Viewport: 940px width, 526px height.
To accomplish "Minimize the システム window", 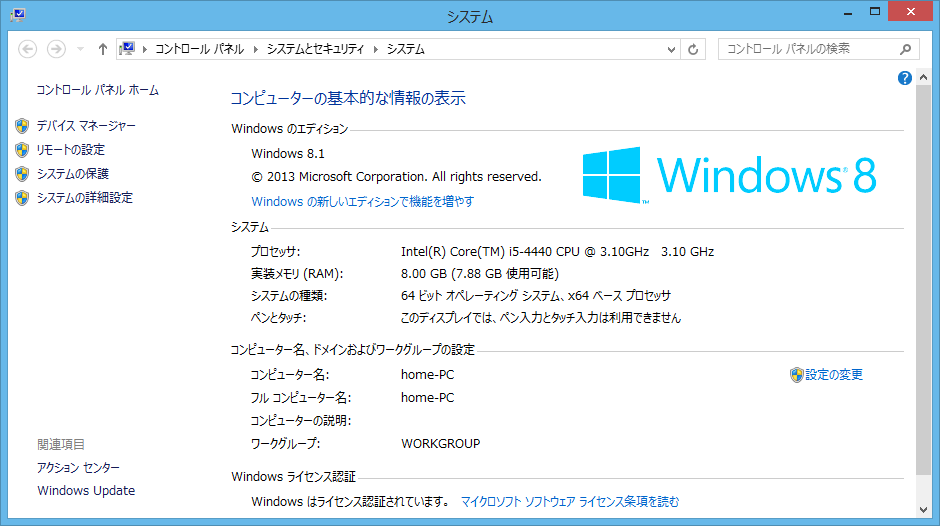I will [x=848, y=12].
